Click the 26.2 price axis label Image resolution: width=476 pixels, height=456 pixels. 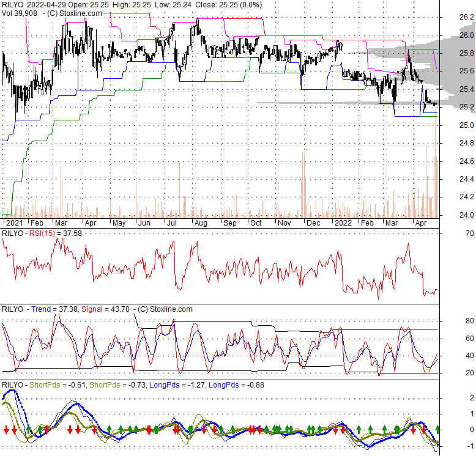[x=467, y=17]
